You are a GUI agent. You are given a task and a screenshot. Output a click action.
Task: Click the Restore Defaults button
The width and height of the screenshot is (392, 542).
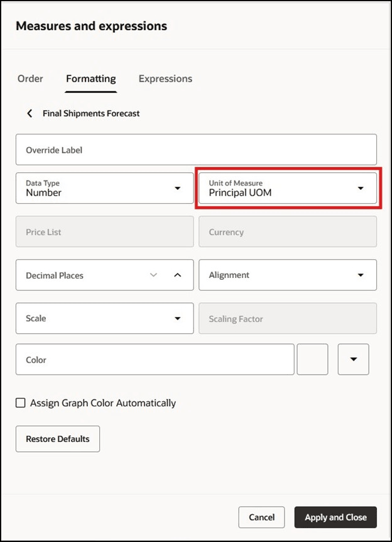coord(57,439)
